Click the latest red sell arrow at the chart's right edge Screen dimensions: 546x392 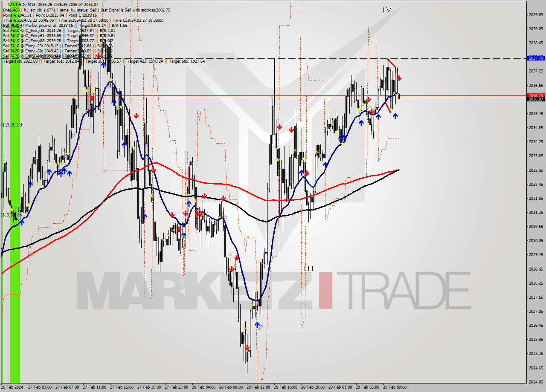click(399, 78)
